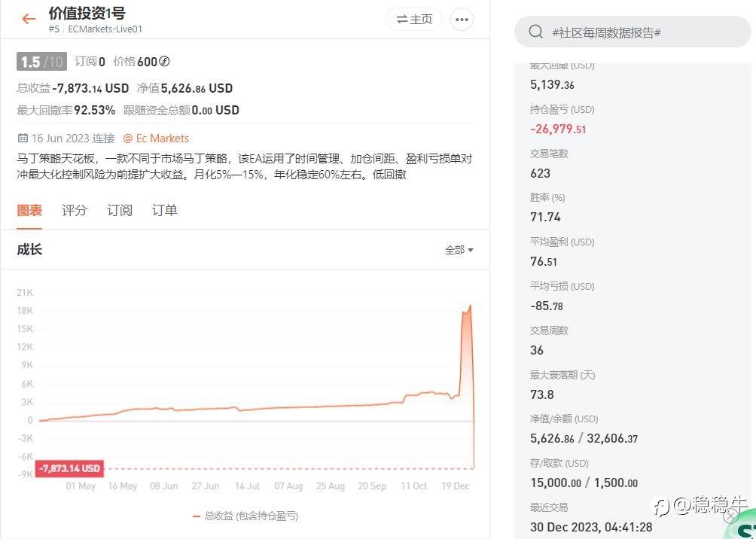Close the floating widget at bottom right
This screenshot has width=756, height=539.
(731, 516)
